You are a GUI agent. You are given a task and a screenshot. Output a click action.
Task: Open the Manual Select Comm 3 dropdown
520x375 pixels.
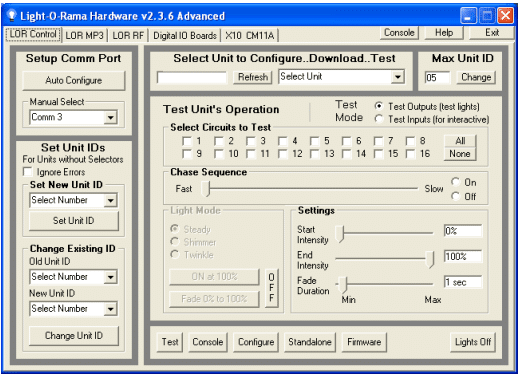point(110,117)
